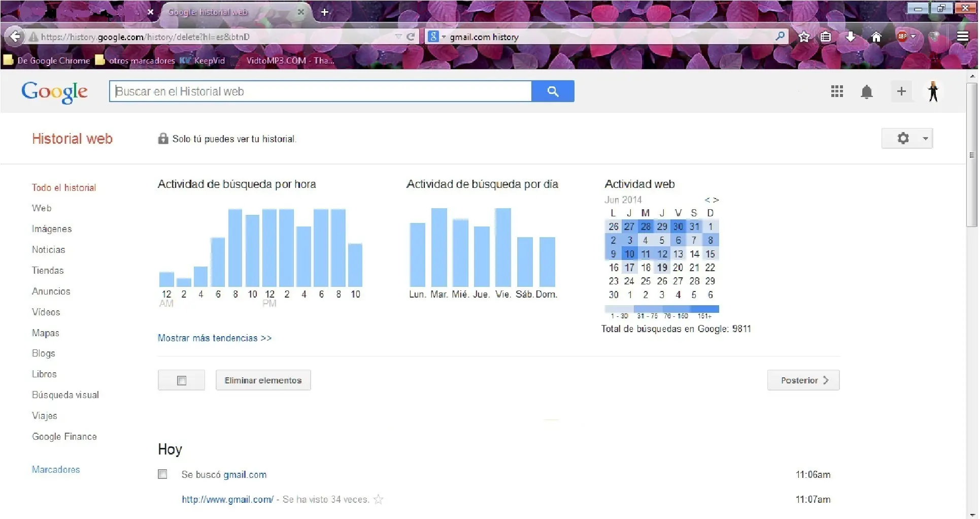Bookmark this page with the star icon
This screenshot has height=519, width=980.
[x=804, y=37]
